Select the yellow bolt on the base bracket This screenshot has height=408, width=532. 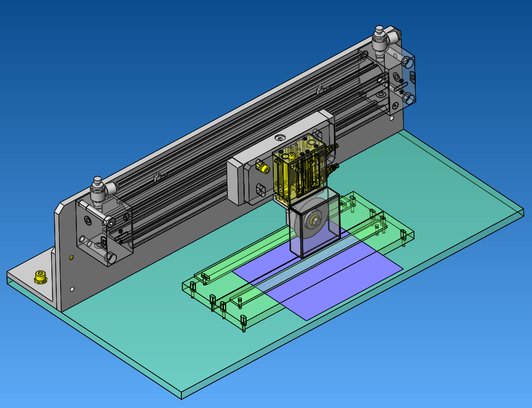point(41,277)
